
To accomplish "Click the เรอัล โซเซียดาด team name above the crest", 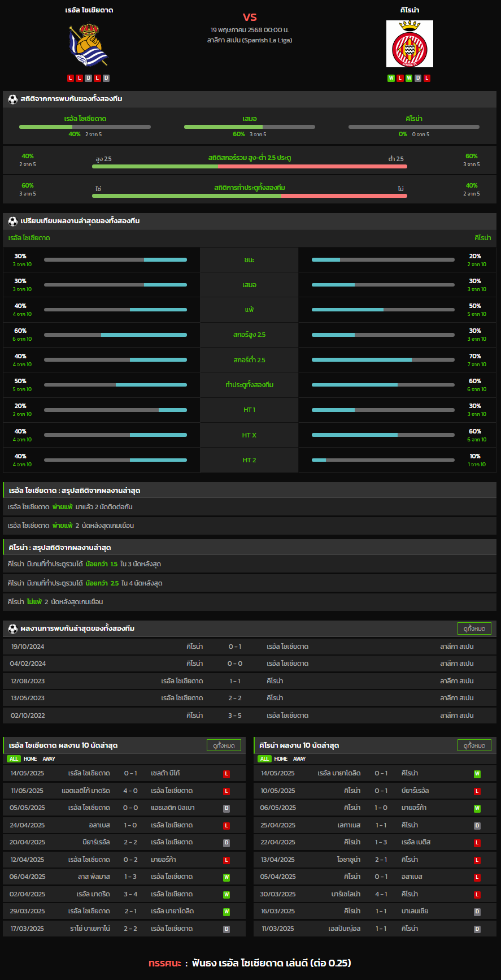I will point(89,10).
